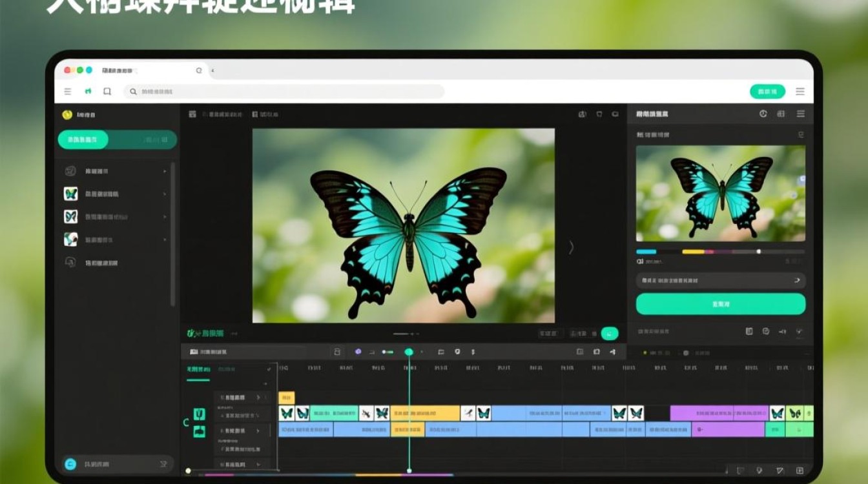Viewport: 868px width, 484px height.
Task: Expand the second sidebar row with butterfly thumbnail
Action: coord(165,194)
